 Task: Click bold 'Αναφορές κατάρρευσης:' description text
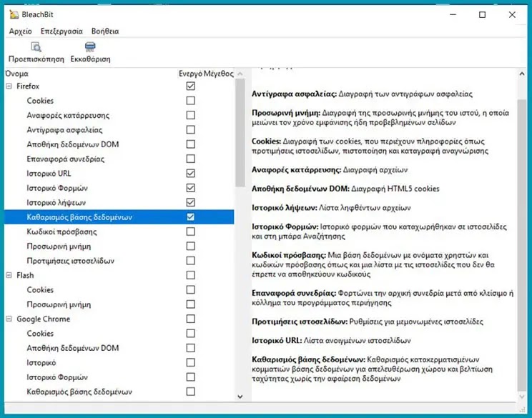pos(296,169)
